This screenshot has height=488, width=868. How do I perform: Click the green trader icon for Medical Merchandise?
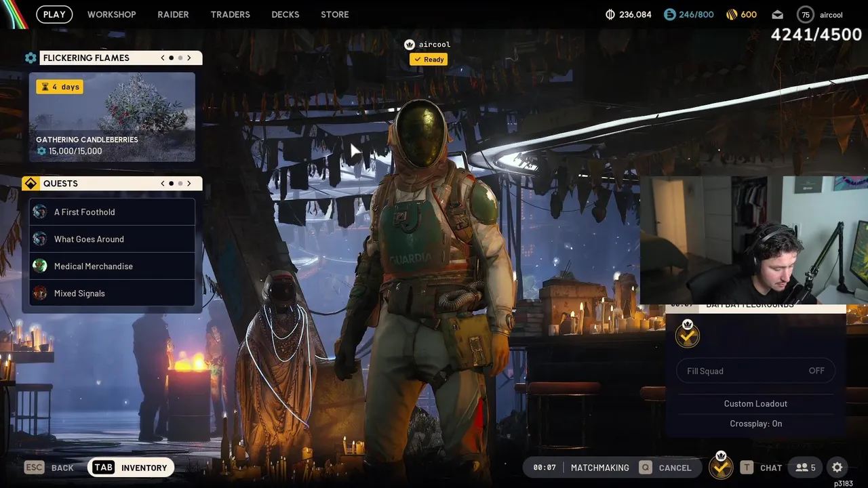[40, 266]
